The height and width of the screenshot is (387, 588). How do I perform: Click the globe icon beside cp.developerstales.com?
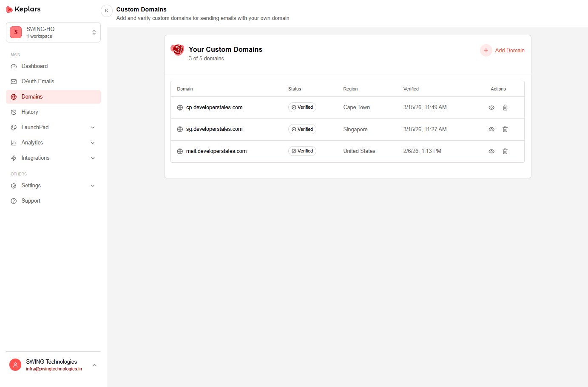[180, 107]
